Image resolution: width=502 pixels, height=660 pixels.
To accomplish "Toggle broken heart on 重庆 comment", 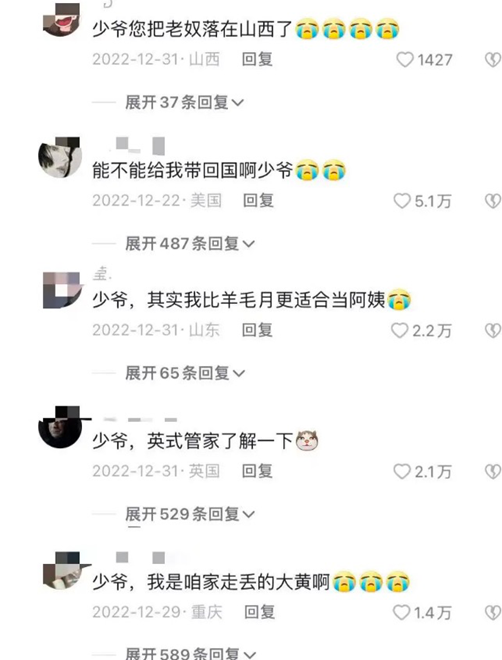I will click(x=493, y=613).
